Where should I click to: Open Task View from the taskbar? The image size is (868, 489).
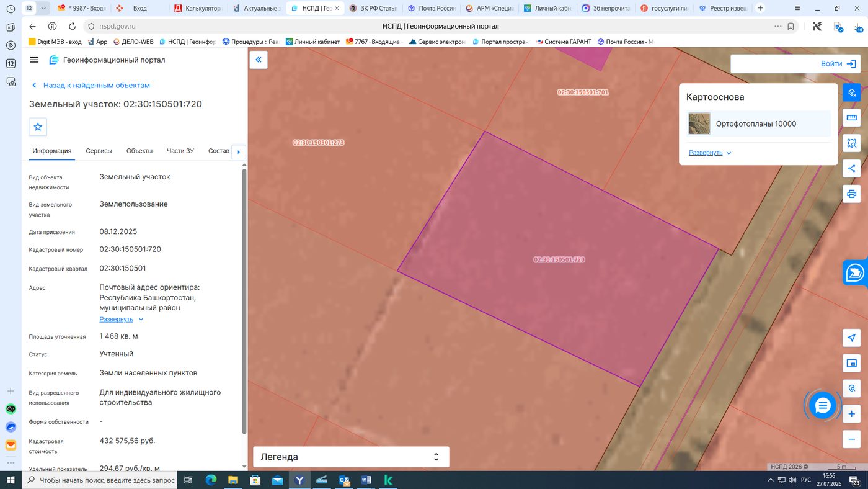point(188,480)
